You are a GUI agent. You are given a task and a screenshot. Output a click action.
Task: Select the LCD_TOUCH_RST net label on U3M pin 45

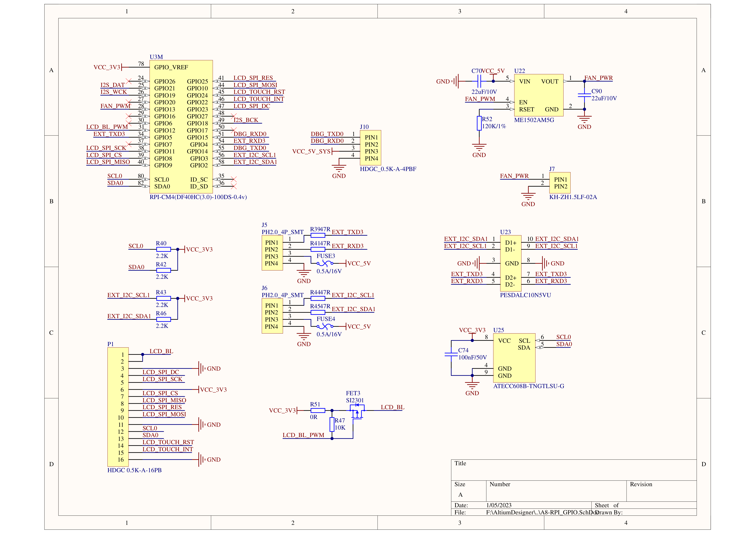point(259,92)
